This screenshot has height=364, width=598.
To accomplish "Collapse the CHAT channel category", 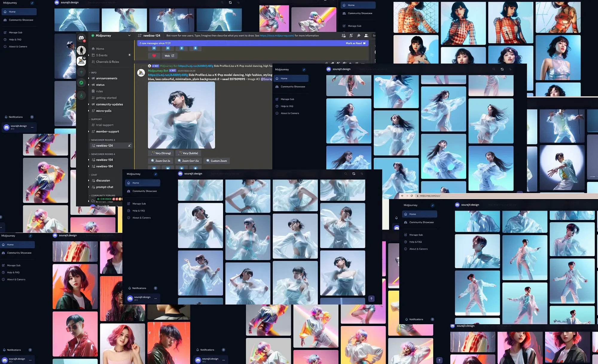I will 93,175.
